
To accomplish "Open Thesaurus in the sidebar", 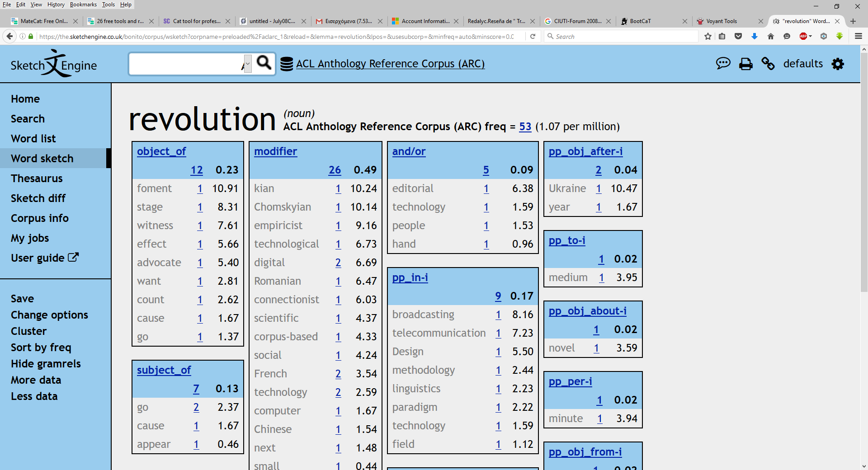I will pyautogui.click(x=37, y=179).
